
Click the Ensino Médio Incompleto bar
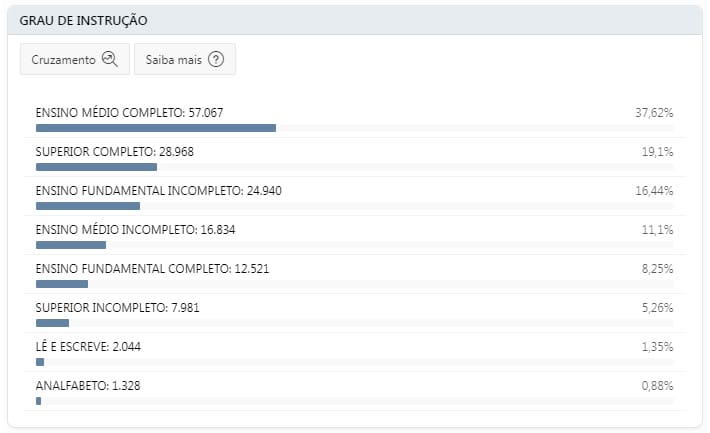[71, 244]
